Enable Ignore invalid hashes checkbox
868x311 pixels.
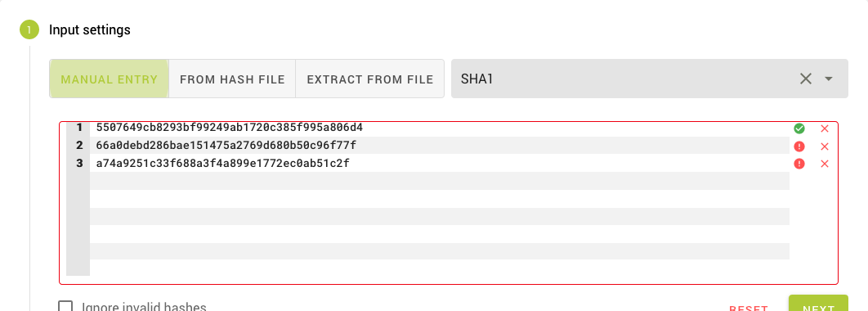pos(66,307)
